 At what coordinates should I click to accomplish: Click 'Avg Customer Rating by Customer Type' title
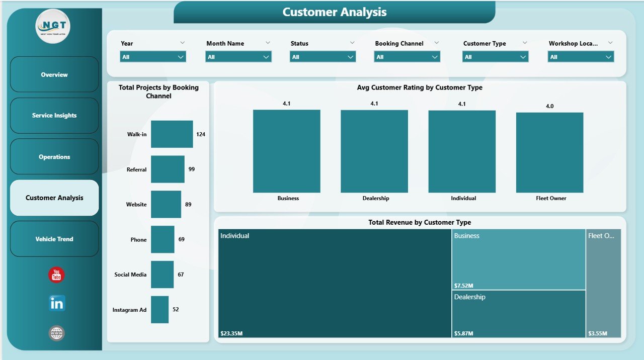tap(420, 87)
